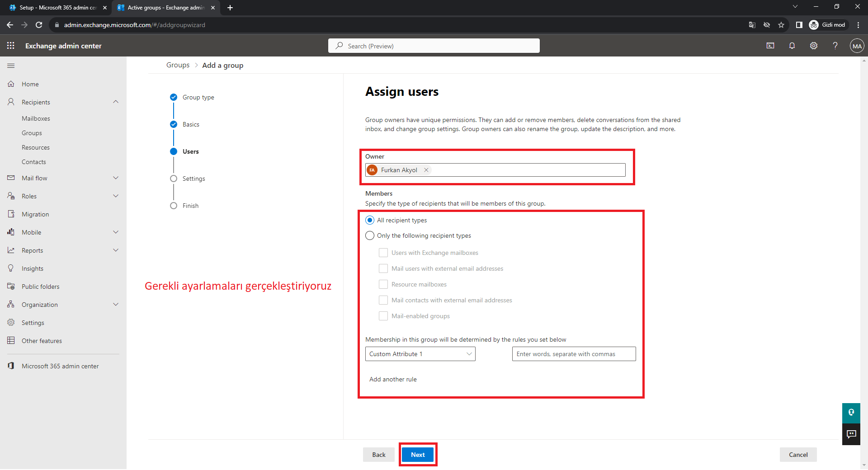Click the rule words input field
The width and height of the screenshot is (868, 470).
coord(574,354)
